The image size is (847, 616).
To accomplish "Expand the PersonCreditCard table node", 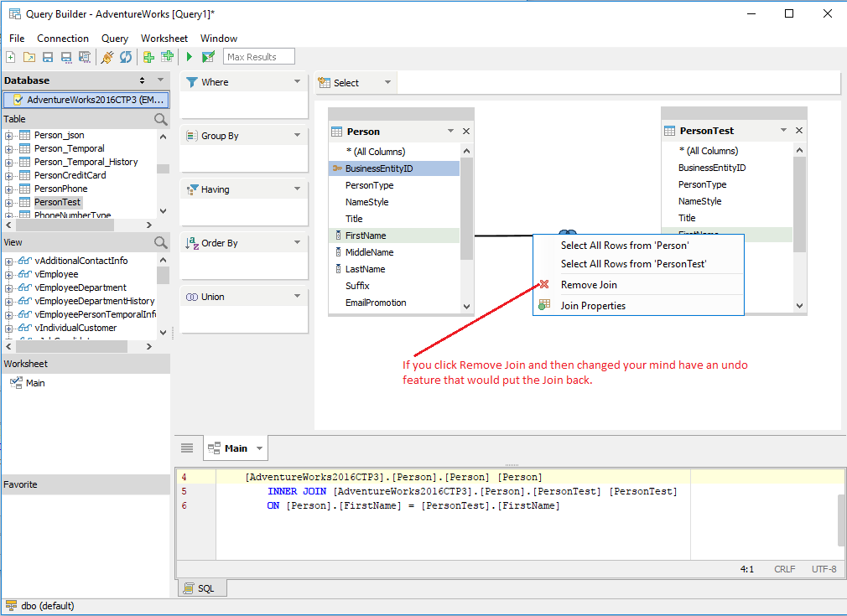I will pyautogui.click(x=9, y=176).
